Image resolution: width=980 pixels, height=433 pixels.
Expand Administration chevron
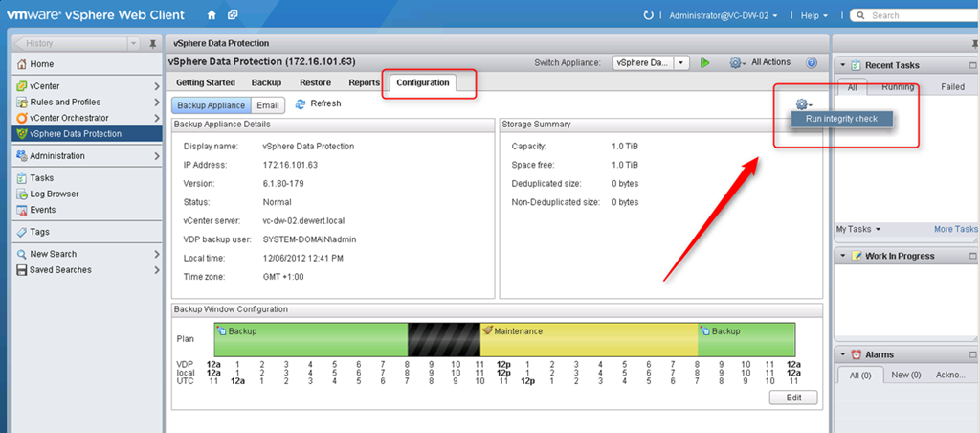pos(156,156)
